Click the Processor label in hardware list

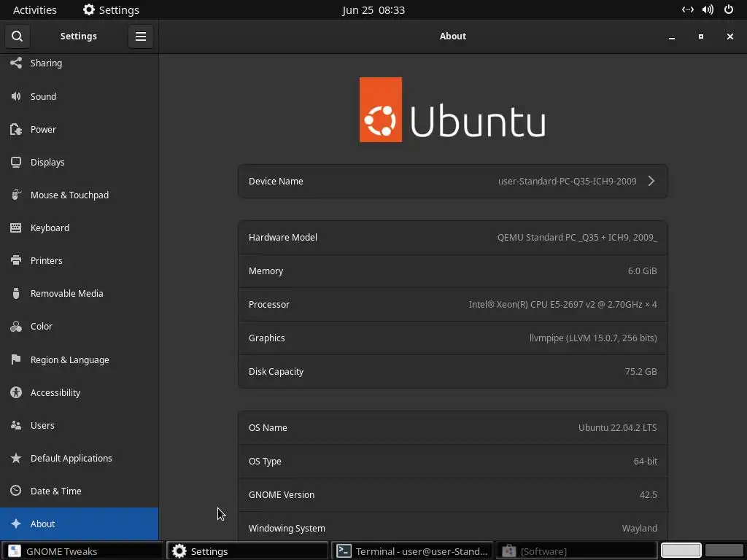point(268,304)
